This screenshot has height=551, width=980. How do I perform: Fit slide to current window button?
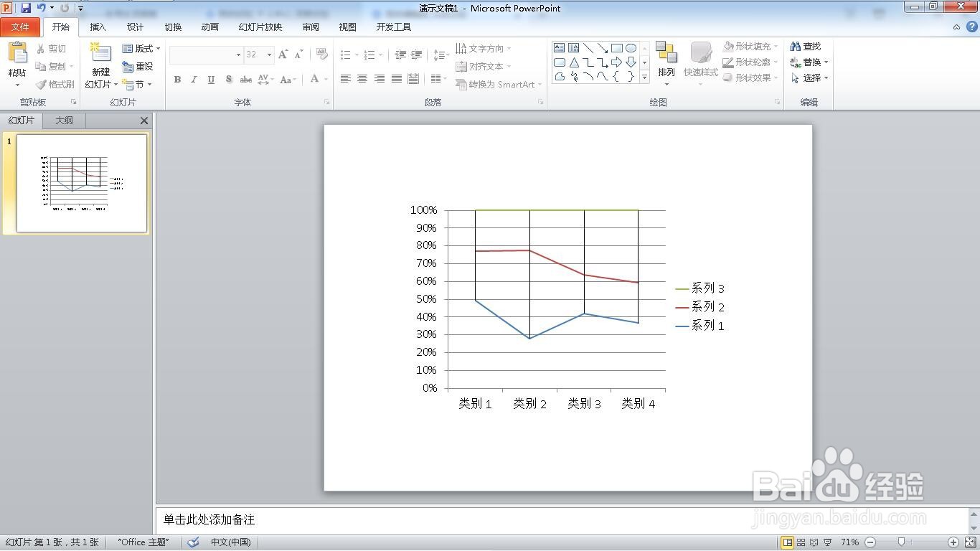pyautogui.click(x=970, y=542)
